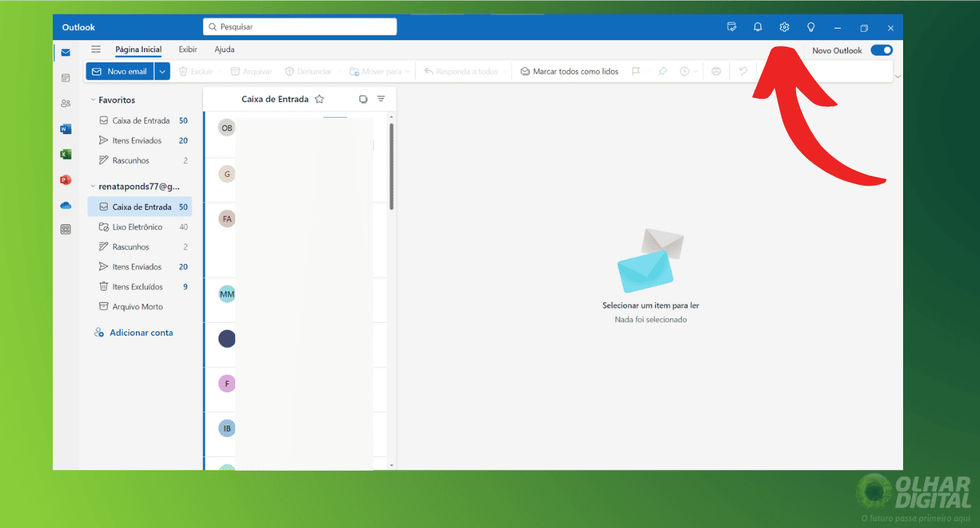Viewport: 980px width, 528px height.
Task: Collapse the Favoritos section
Action: click(x=93, y=100)
